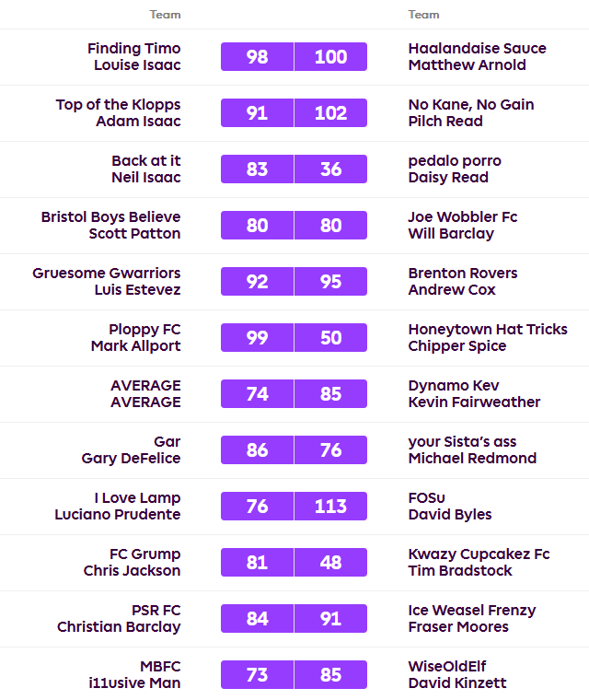
Task: Click the 102 score for No Kane, No Gain
Action: [x=330, y=113]
